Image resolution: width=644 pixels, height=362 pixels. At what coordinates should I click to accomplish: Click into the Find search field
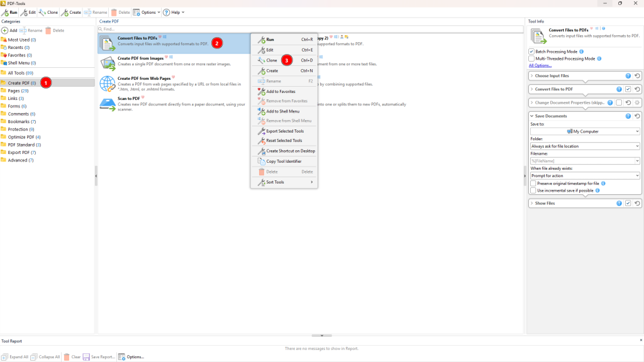click(311, 29)
